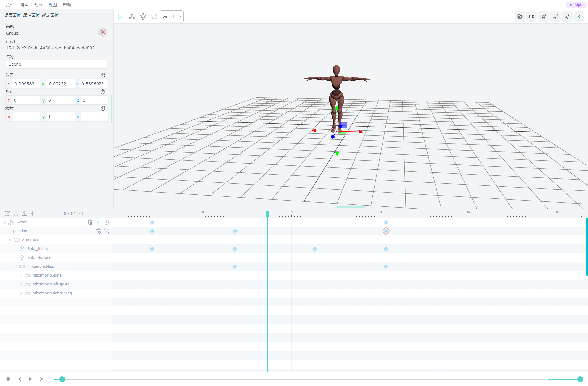Toggle the rotation keyframe stopwatch
Viewport: 588px width, 386px height.
[x=103, y=92]
